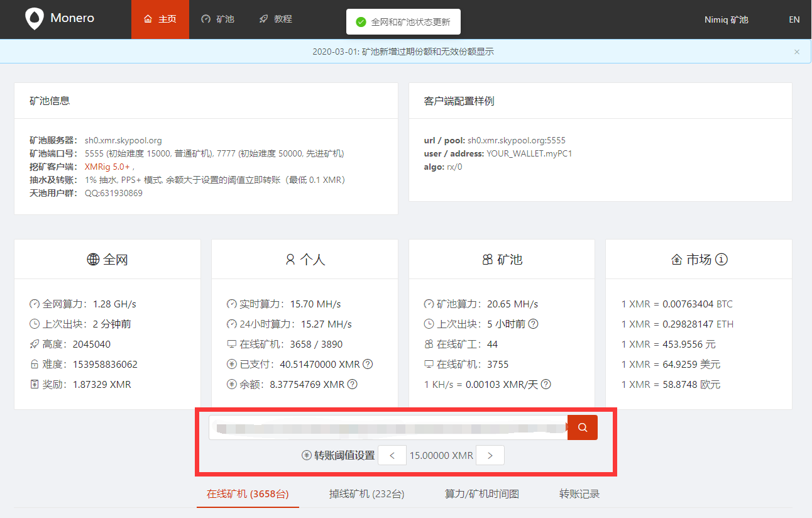The width and height of the screenshot is (812, 518).
Task: Switch to the 掉线矿机 (232台) tab
Action: [x=366, y=494]
